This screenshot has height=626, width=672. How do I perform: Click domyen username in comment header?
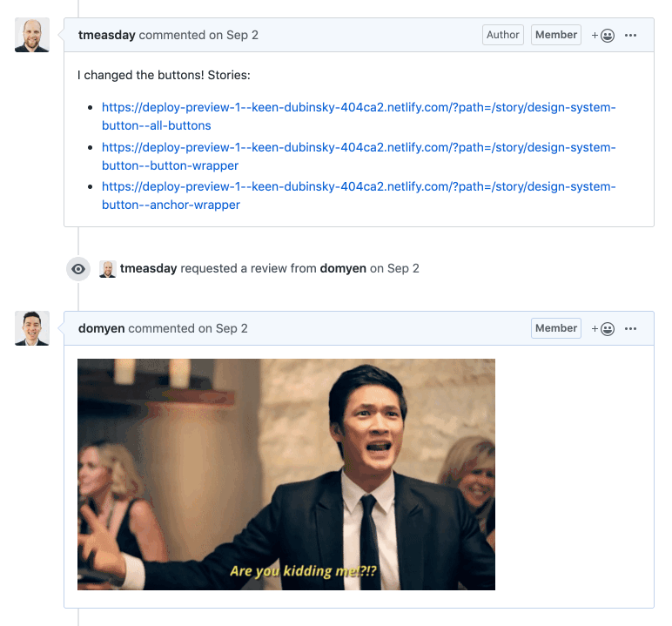coord(102,328)
